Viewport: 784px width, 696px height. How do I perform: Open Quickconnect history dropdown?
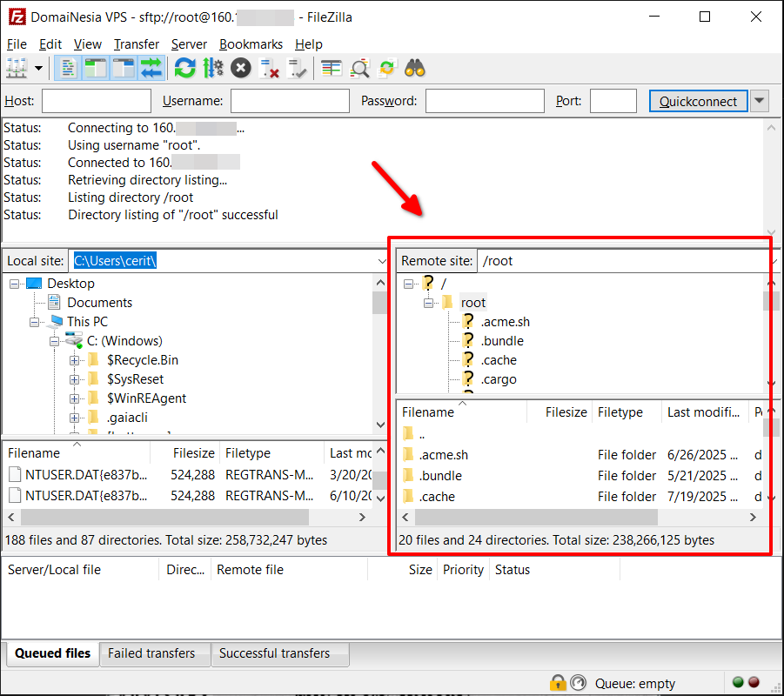[759, 101]
